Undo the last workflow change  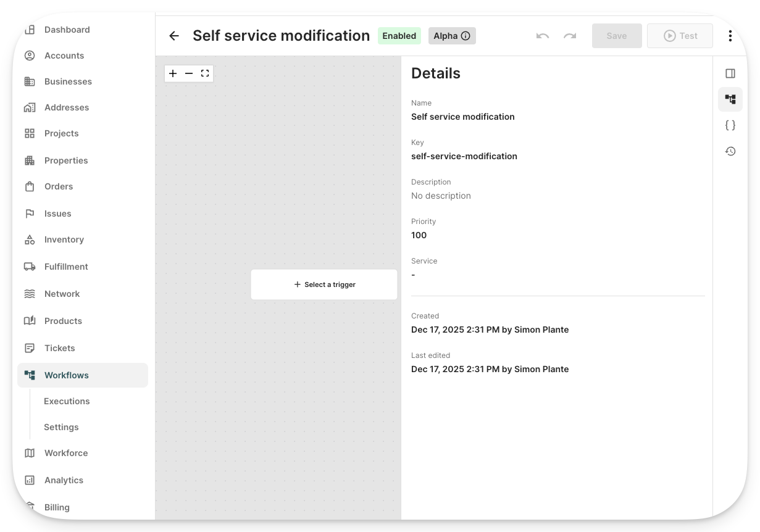(543, 36)
